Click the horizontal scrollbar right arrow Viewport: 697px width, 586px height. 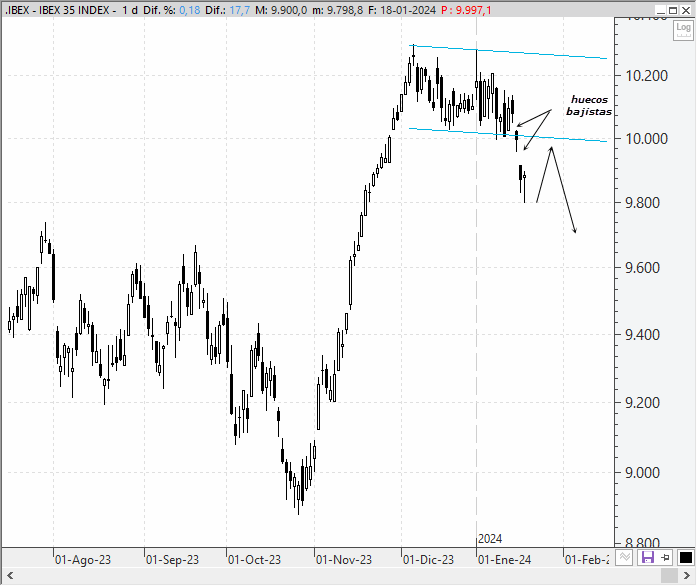point(687,576)
